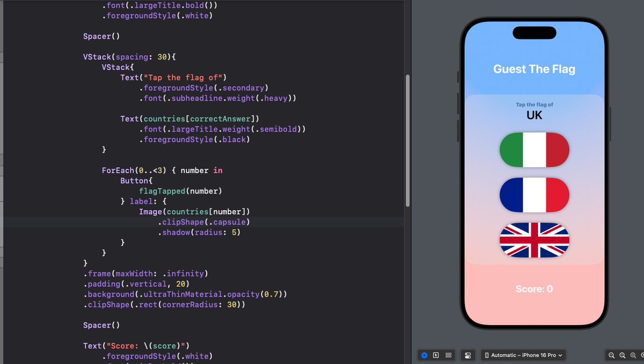The width and height of the screenshot is (644, 364).
Task: Click 'Tap the flag of' label in preview
Action: click(534, 105)
